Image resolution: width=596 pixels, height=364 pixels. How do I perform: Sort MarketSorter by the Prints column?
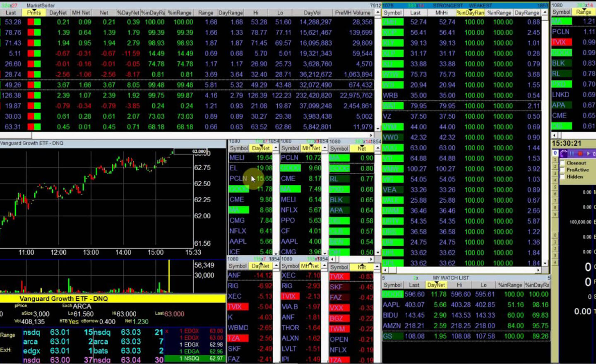point(34,12)
